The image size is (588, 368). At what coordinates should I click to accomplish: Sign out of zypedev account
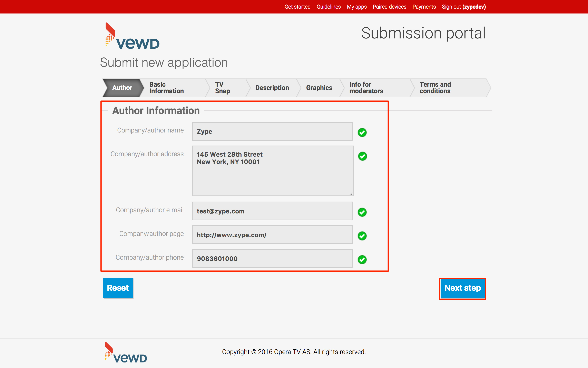tap(464, 7)
